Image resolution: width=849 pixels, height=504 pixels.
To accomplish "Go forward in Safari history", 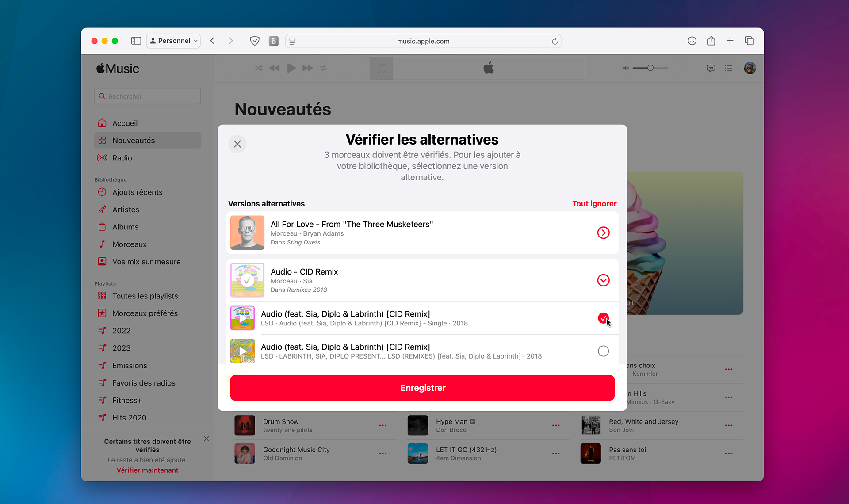I will click(230, 41).
